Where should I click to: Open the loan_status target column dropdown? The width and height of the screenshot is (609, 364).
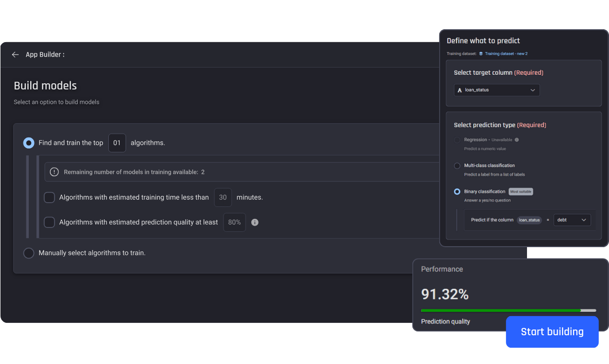point(497,90)
